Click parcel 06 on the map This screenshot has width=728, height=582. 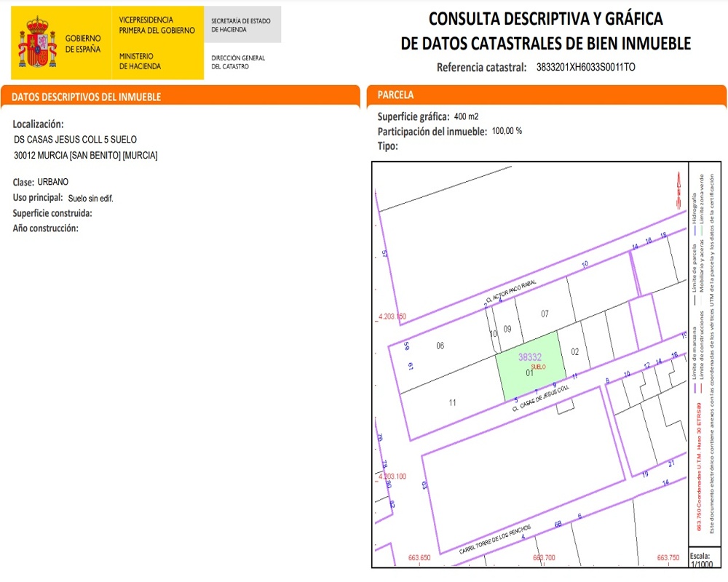tap(440, 346)
